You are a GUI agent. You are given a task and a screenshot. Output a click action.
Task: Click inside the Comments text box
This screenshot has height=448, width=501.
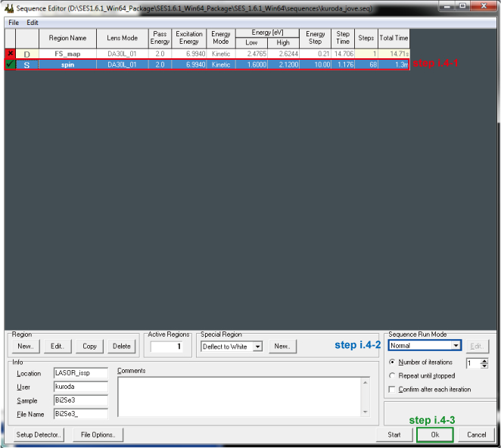[x=240, y=397]
